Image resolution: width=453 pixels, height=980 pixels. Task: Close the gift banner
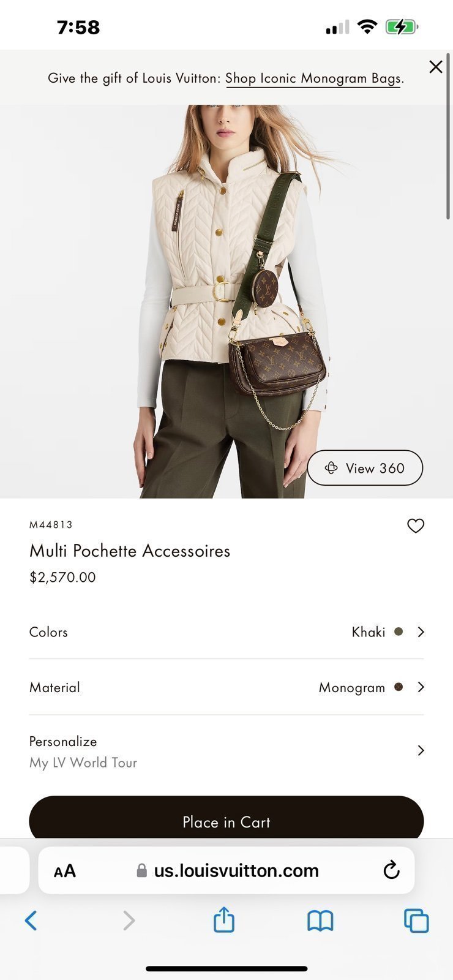pyautogui.click(x=436, y=67)
